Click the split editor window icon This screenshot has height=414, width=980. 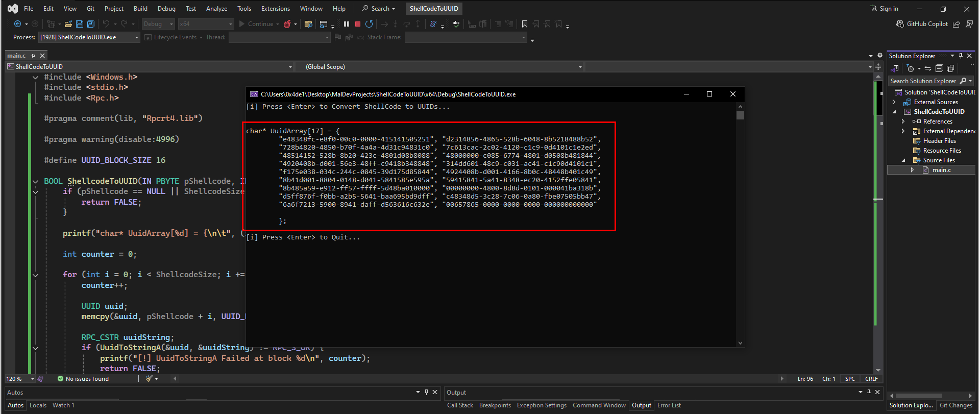tap(878, 67)
